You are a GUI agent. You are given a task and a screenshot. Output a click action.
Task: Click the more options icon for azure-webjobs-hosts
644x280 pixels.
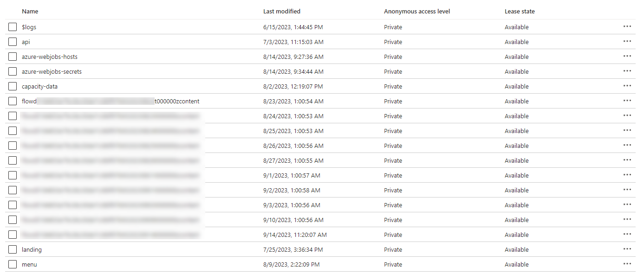627,56
